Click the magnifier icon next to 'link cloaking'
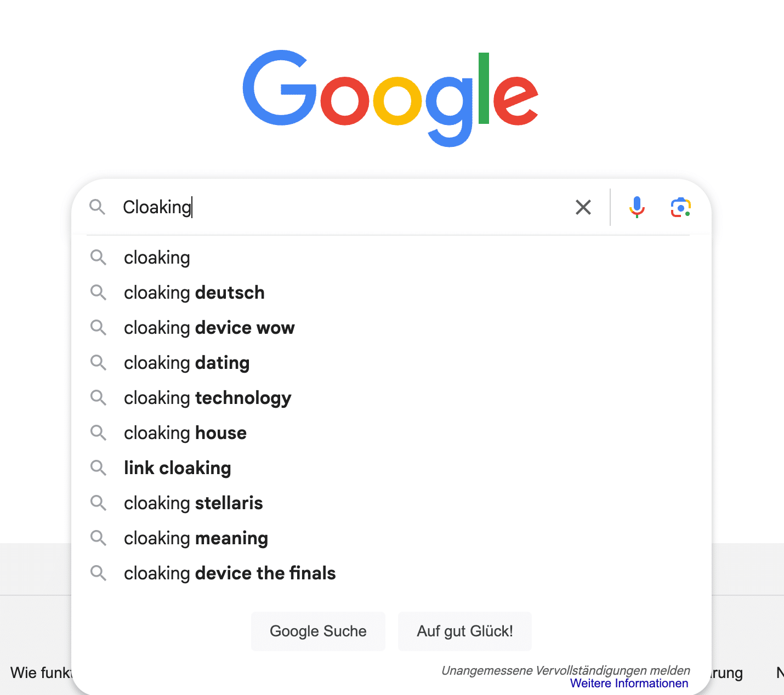Screen dimensions: 784x695 98,468
